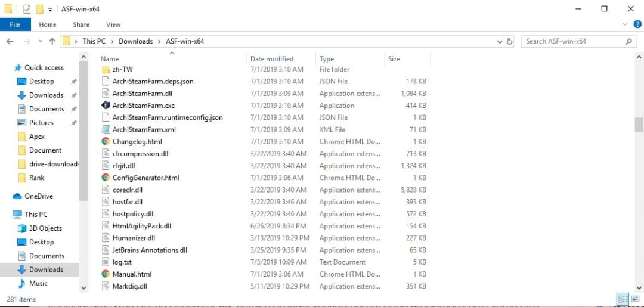
Task: Click the Changelog.html Chrome icon
Action: 106,142
